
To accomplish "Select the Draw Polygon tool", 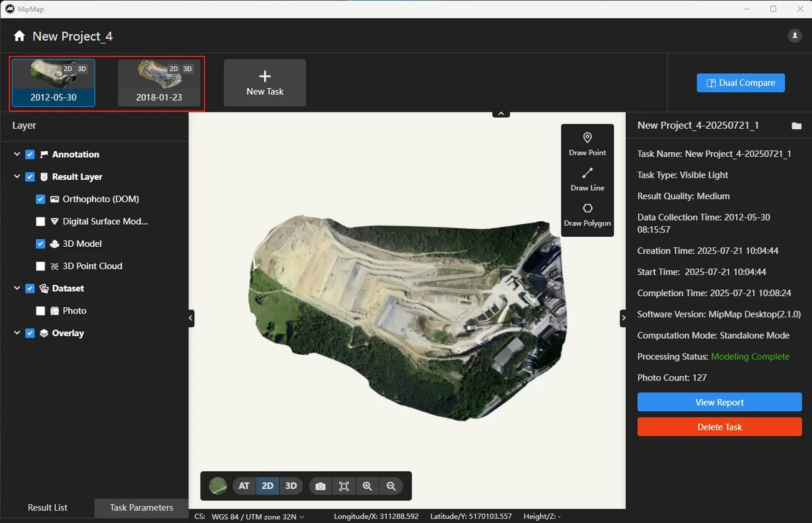I will [587, 214].
